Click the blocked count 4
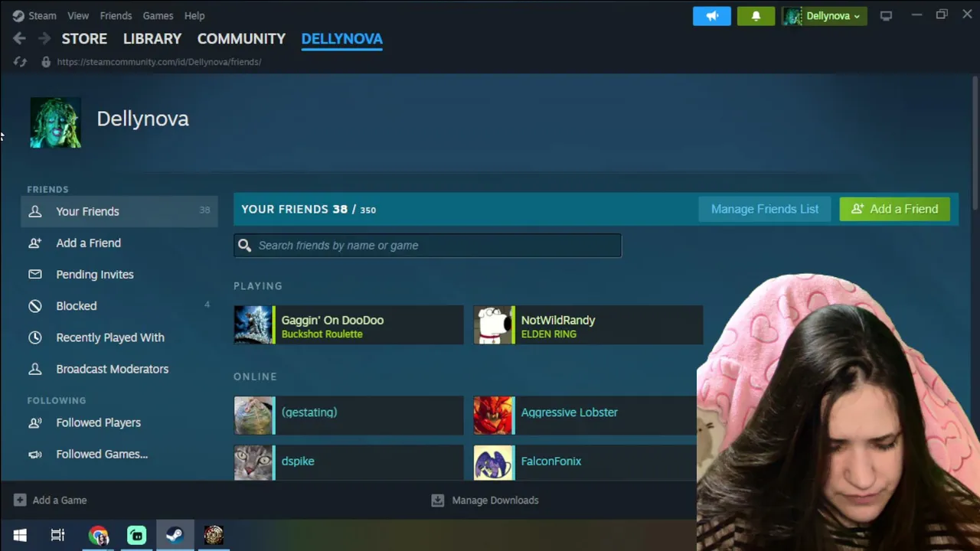980x551 pixels. coord(207,305)
